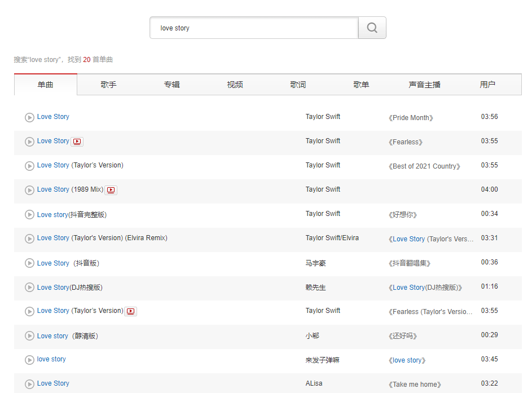Play Love Story by ALisa
Screen dimensions: 532x393
point(29,384)
